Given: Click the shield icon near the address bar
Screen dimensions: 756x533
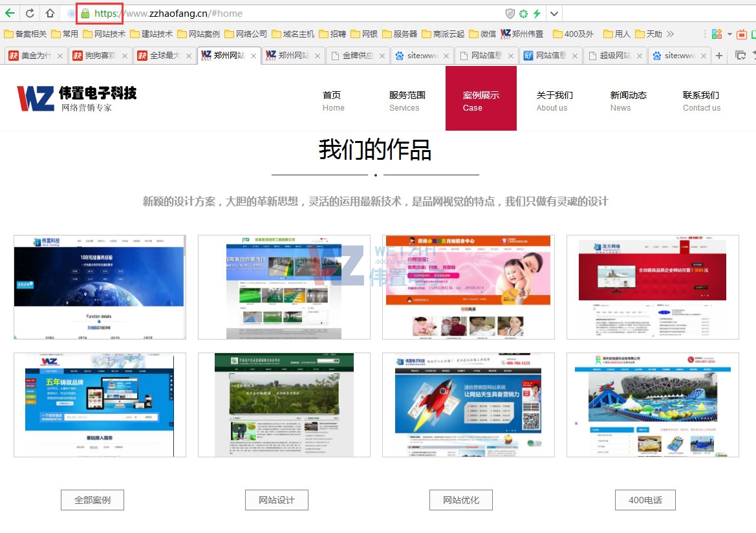Looking at the screenshot, I should (x=509, y=13).
